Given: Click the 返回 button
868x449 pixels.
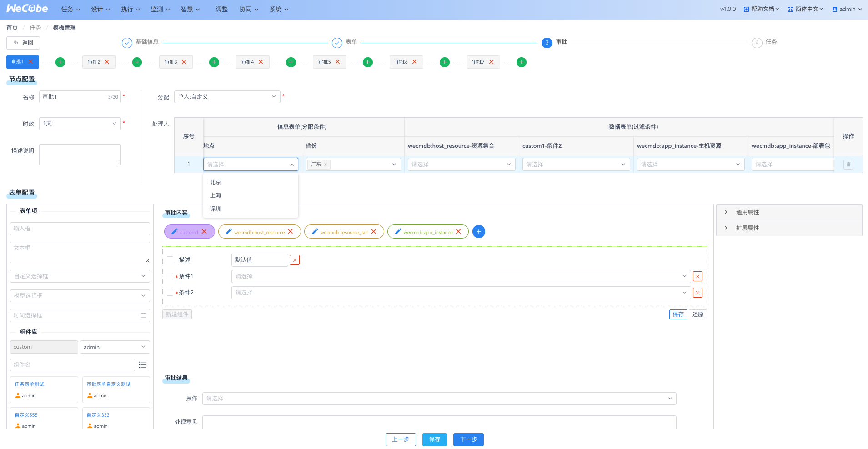Looking at the screenshot, I should point(23,43).
